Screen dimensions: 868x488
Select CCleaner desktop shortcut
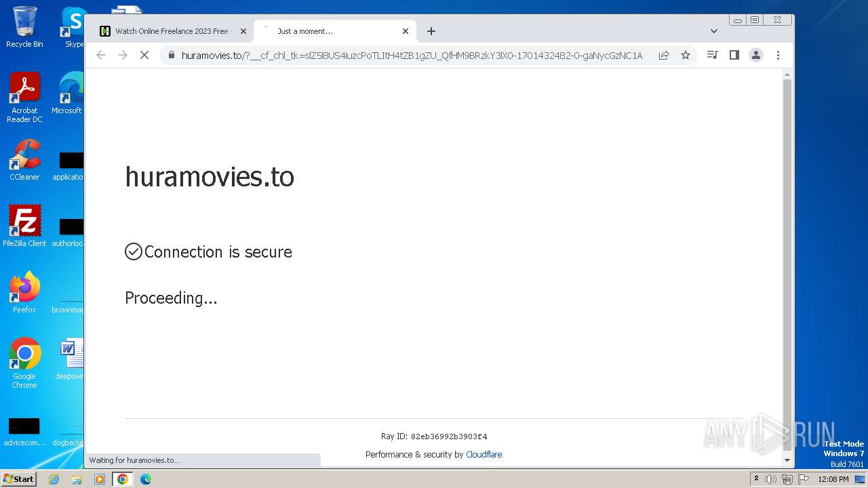pyautogui.click(x=24, y=160)
